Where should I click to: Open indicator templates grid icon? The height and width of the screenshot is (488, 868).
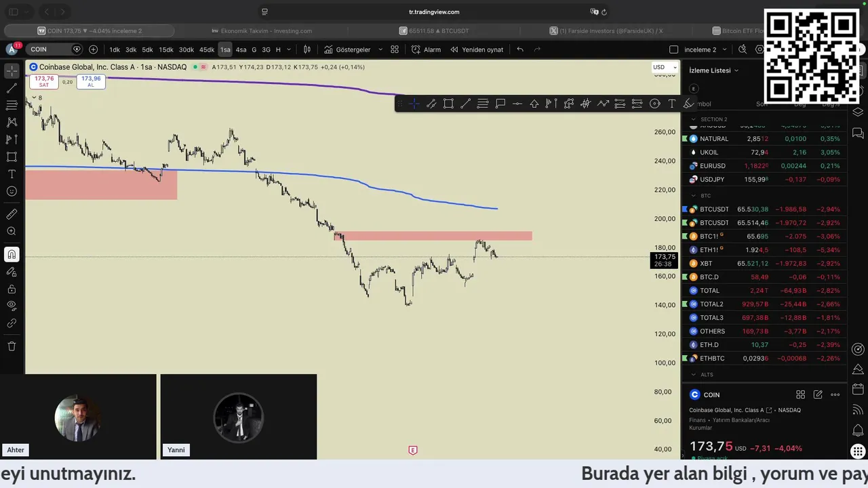[395, 49]
